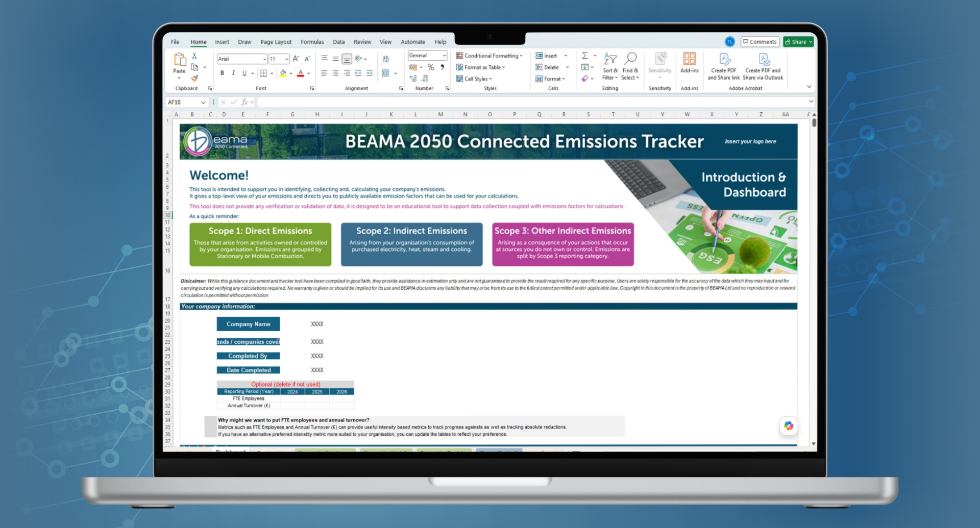Apply the Comma Style format
Image resolution: width=980 pixels, height=528 pixels.
tap(443, 67)
